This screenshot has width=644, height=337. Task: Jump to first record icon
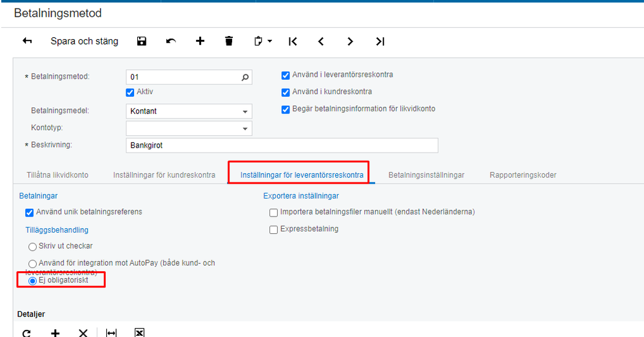tap(293, 41)
